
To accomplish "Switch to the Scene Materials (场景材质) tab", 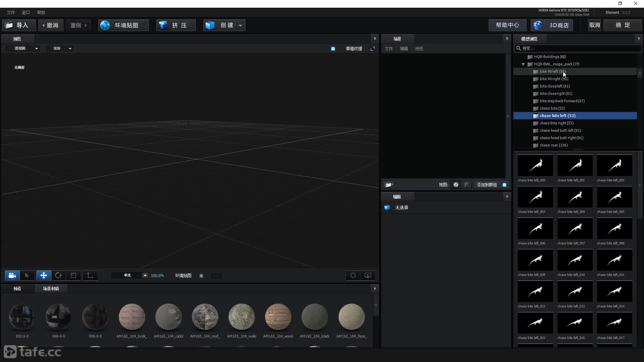I will pos(51,289).
